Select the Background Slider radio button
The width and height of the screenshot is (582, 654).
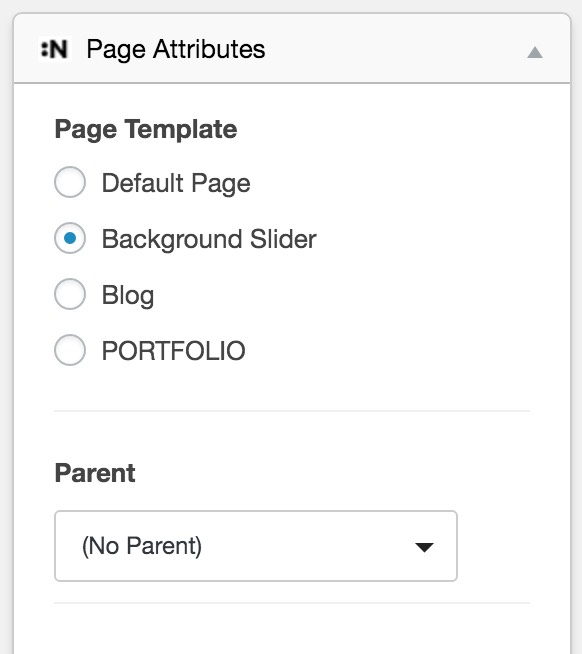[70, 238]
